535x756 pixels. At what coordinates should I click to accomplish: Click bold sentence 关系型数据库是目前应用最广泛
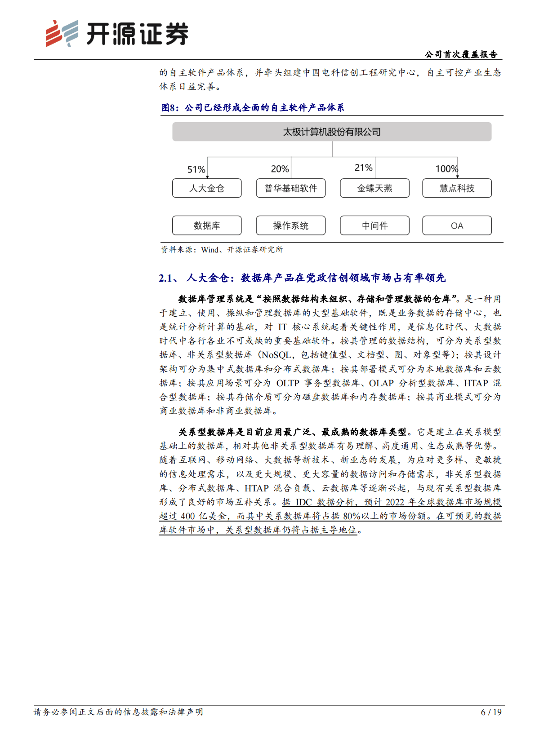[x=292, y=432]
